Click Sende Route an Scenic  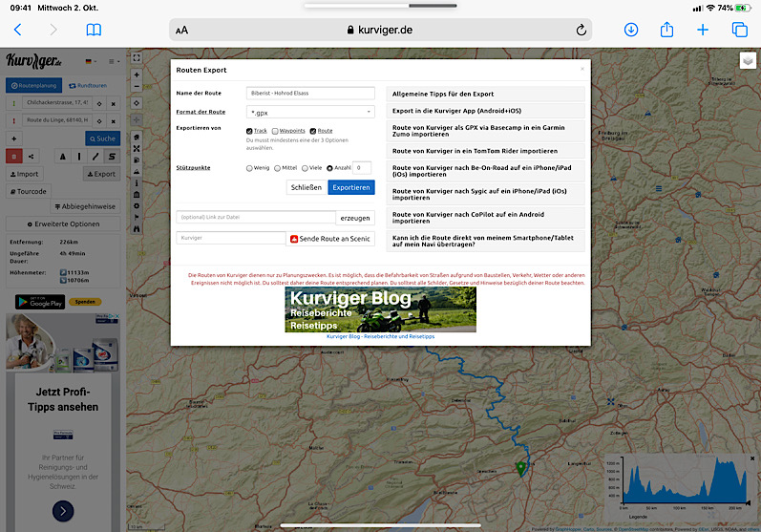tap(330, 239)
